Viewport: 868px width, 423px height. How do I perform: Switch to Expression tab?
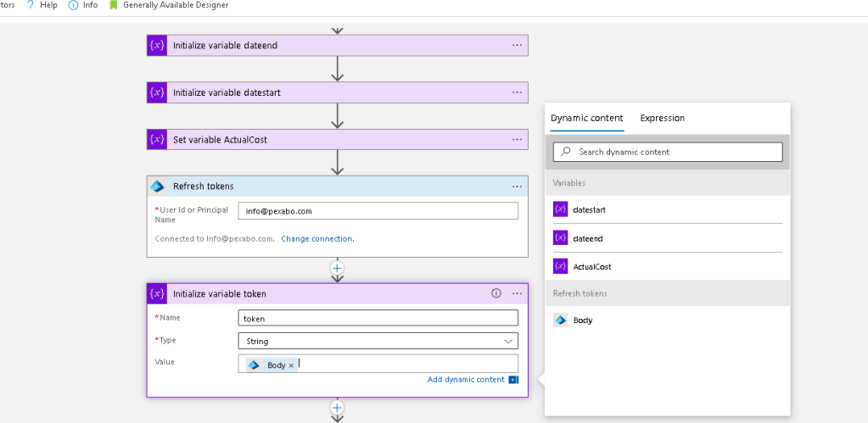coord(662,118)
